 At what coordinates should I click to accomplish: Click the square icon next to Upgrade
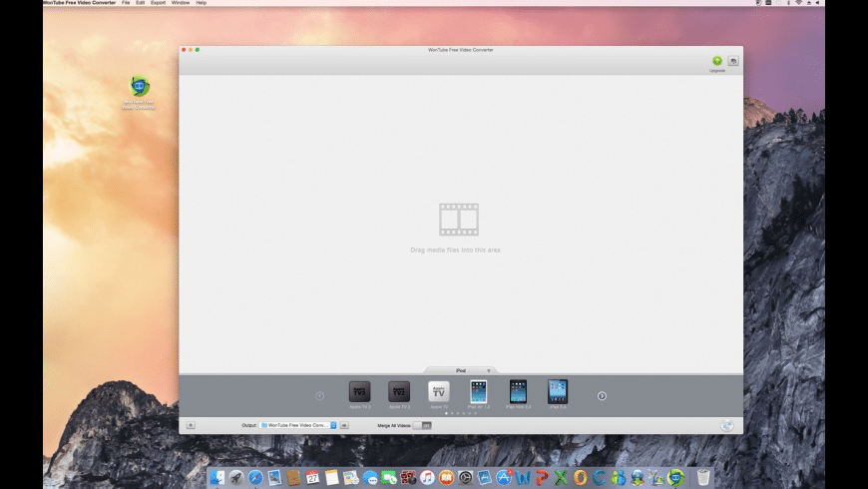coord(733,61)
